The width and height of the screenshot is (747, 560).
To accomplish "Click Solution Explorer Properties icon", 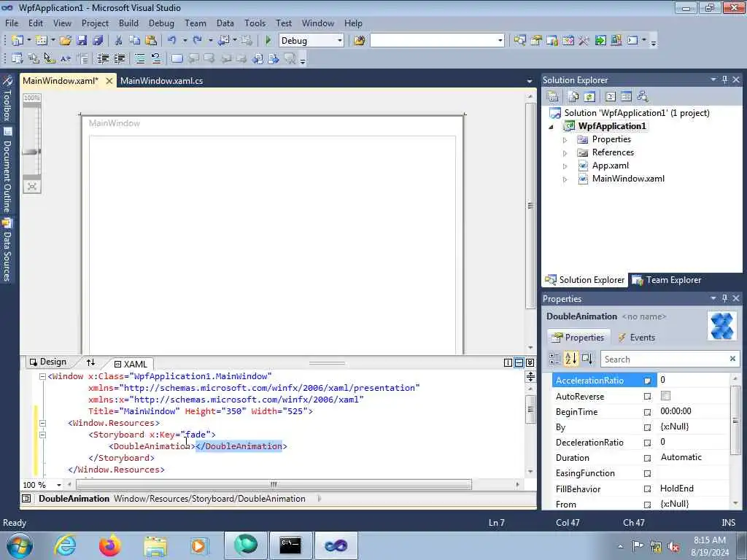I will pos(553,97).
